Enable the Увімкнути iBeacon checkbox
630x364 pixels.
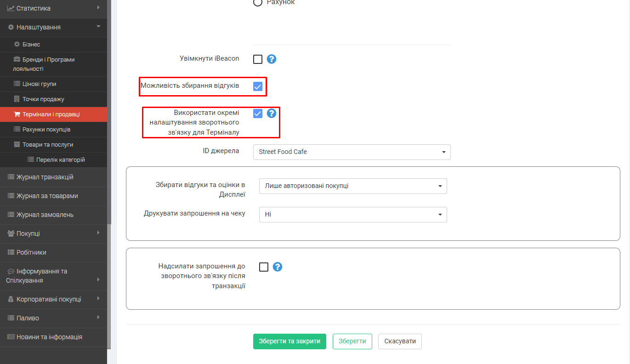point(258,59)
